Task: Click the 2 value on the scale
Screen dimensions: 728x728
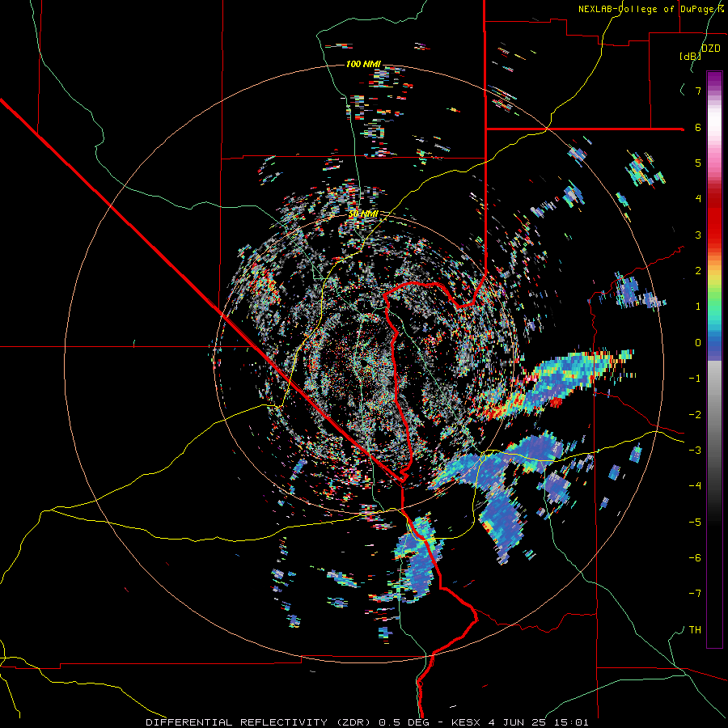Action: (x=698, y=271)
